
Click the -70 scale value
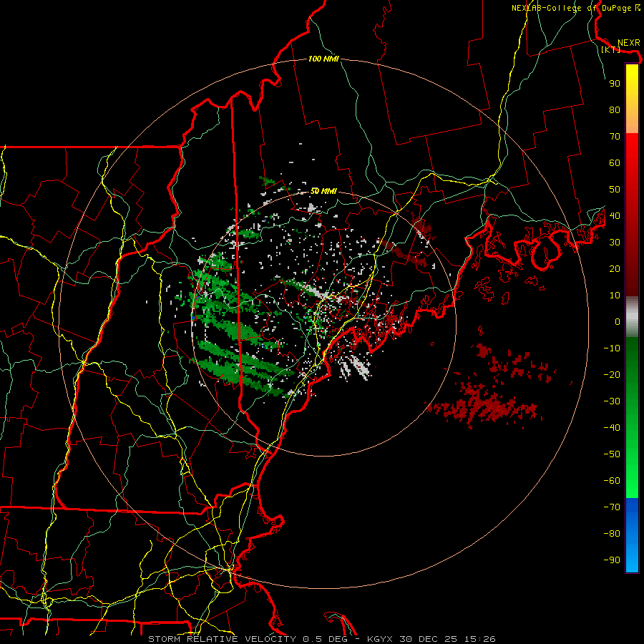click(x=612, y=507)
